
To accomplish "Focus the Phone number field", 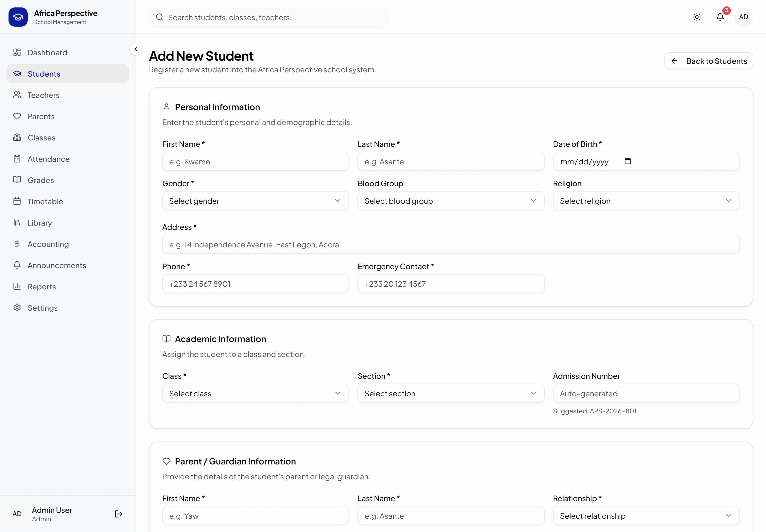I will tap(255, 284).
